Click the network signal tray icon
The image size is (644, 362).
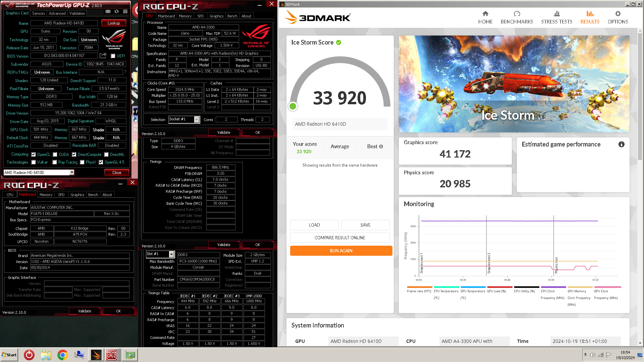point(601,355)
